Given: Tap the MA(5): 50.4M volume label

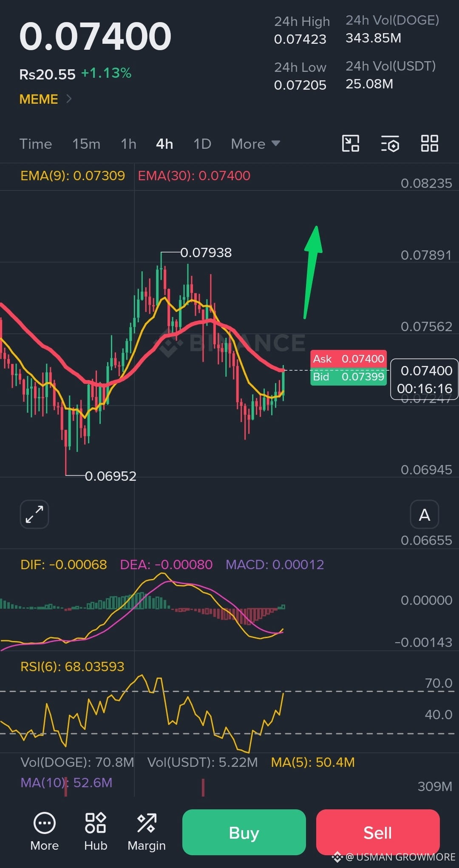Looking at the screenshot, I should 313,762.
